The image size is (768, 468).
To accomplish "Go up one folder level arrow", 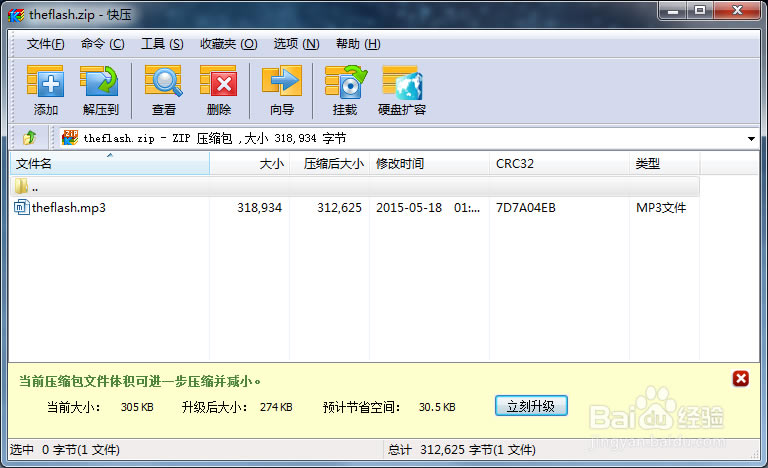I will pos(29,138).
